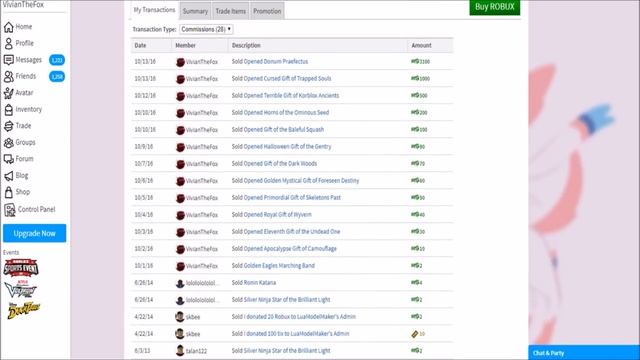Open the Avatar sidebar icon
Image resolution: width=640 pixels, height=360 pixels.
[9, 93]
